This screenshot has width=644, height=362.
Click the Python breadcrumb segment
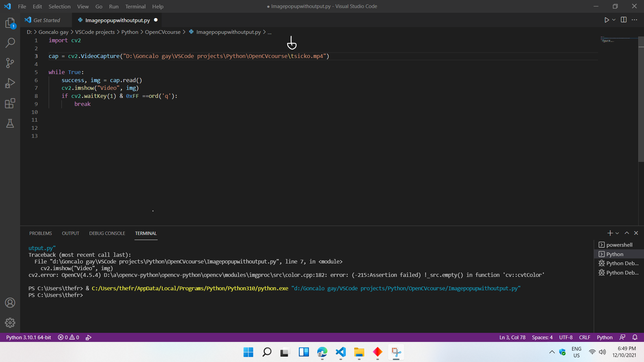point(130,32)
